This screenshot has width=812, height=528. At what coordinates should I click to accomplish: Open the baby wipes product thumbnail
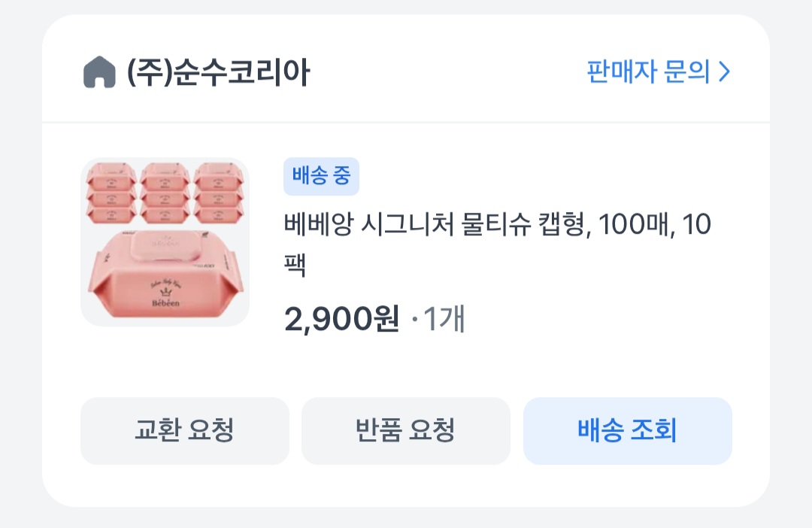point(165,241)
